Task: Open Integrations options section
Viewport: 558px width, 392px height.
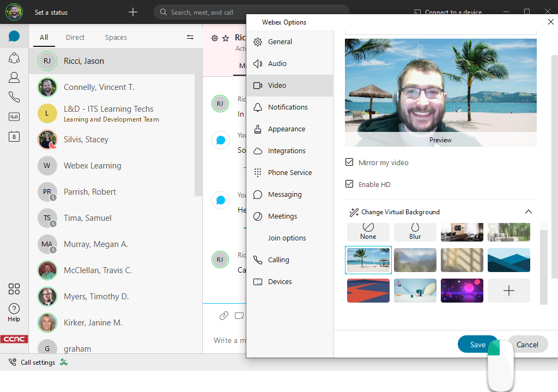Action: (x=290, y=150)
